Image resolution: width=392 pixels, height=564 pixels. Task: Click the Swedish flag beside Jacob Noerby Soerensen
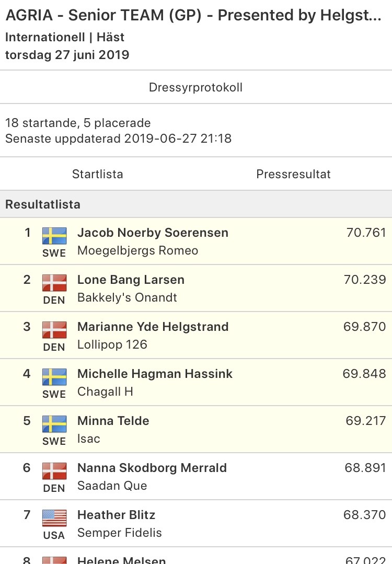tap(54, 236)
